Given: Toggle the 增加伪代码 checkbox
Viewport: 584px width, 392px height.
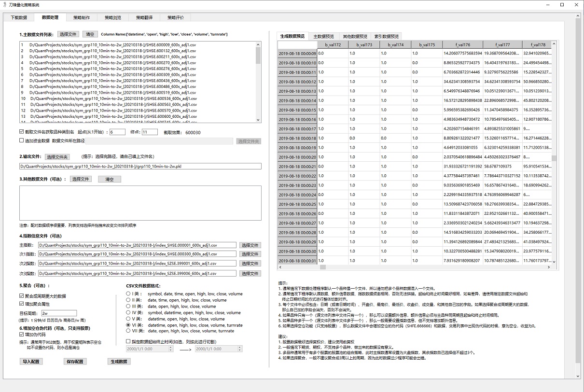Looking at the screenshot, I should coord(21,334).
